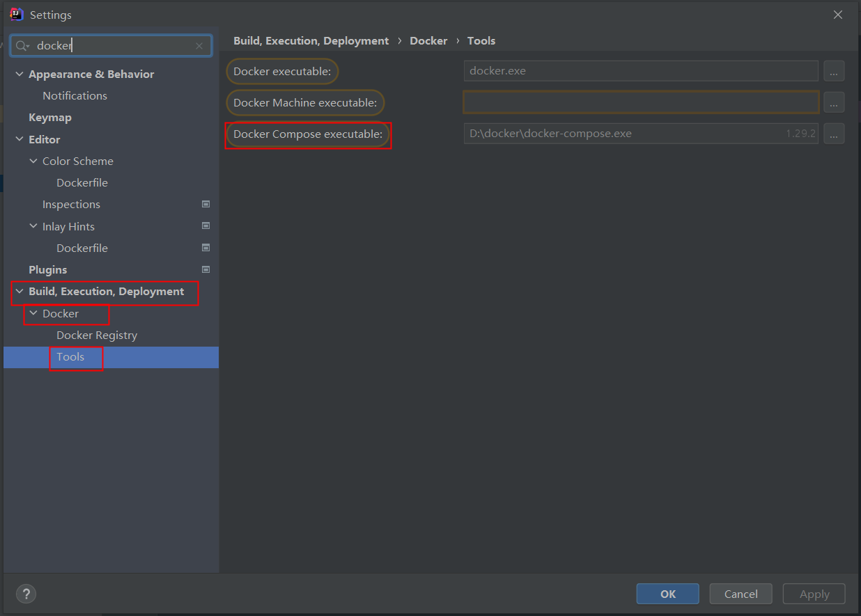Collapse the Editor tree section
This screenshot has height=616, width=861.
pyautogui.click(x=18, y=139)
